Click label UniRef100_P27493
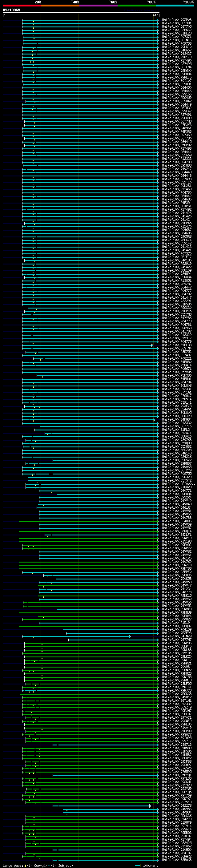197x868 pixels. pos(177,179)
